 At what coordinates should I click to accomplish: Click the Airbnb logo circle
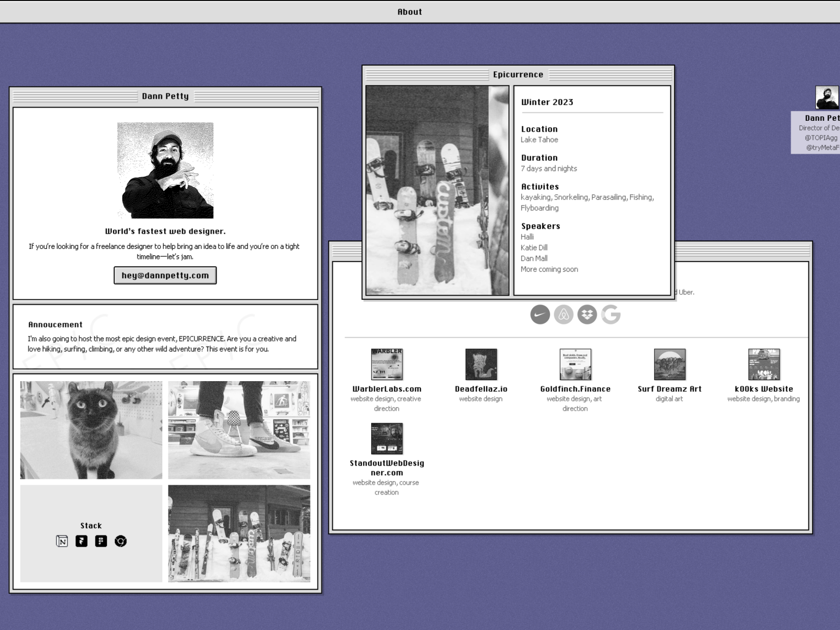[563, 314]
